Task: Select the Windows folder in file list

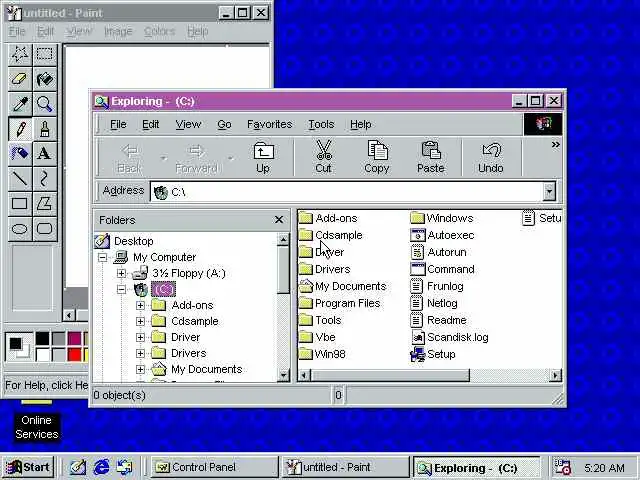Action: click(x=442, y=218)
